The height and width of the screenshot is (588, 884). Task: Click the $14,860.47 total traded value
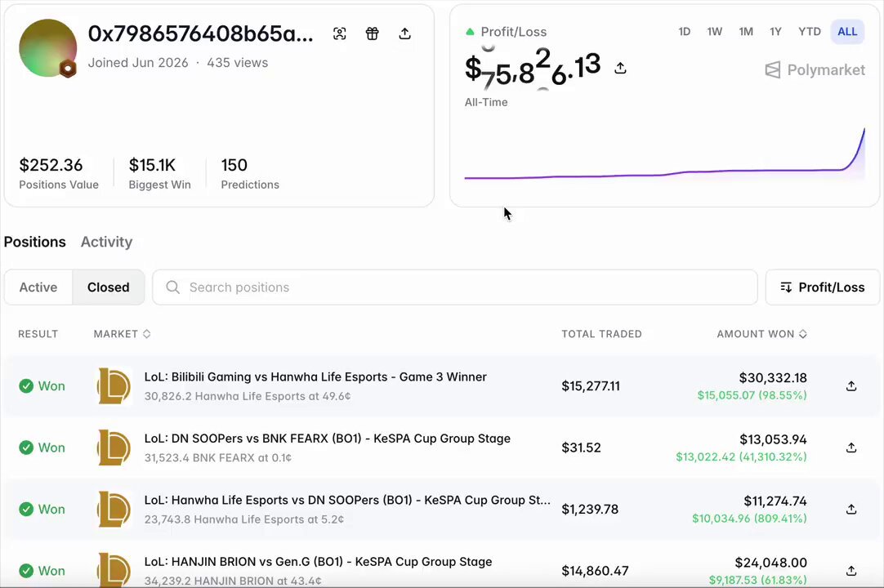(x=595, y=571)
